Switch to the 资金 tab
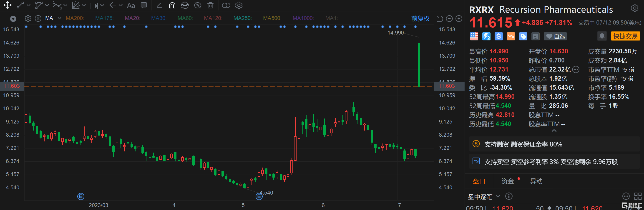This screenshot has height=210, width=644. (x=508, y=181)
